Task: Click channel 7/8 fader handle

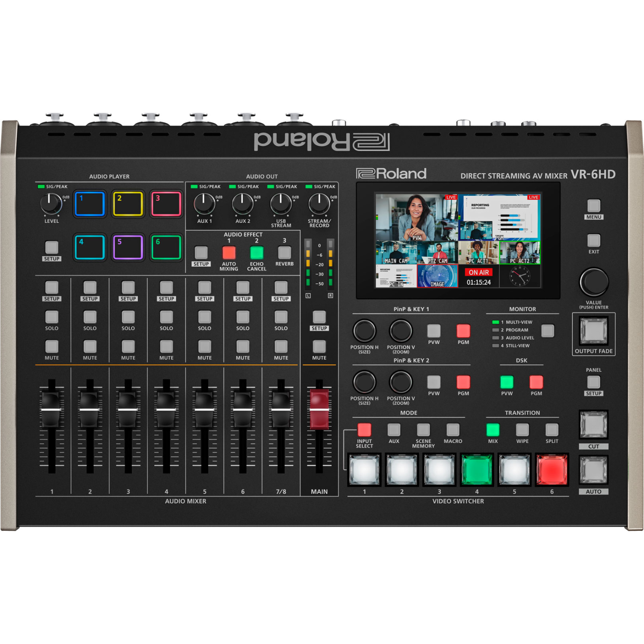Action: click(x=281, y=409)
